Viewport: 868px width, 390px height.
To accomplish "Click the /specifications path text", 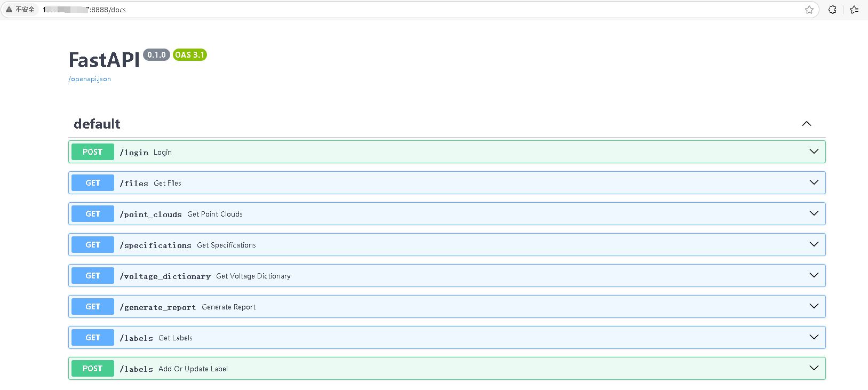I will tap(156, 245).
